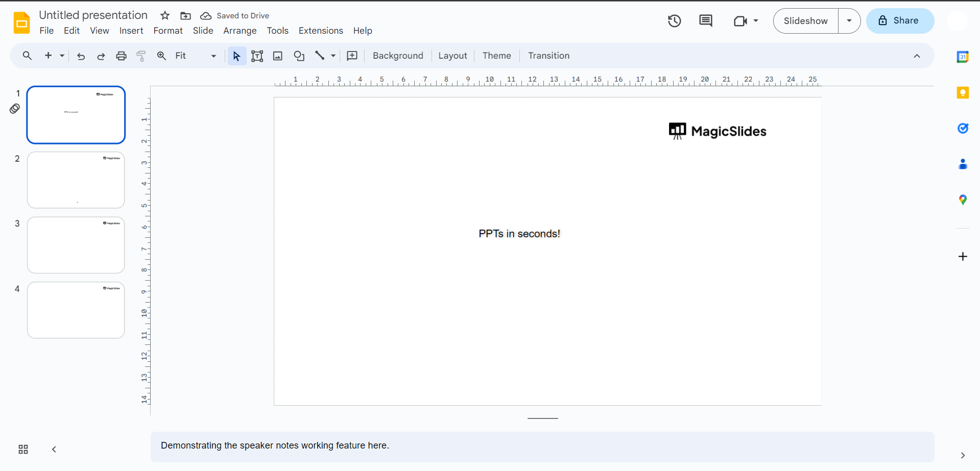Image resolution: width=980 pixels, height=471 pixels.
Task: Select the Line tool
Action: pos(320,56)
